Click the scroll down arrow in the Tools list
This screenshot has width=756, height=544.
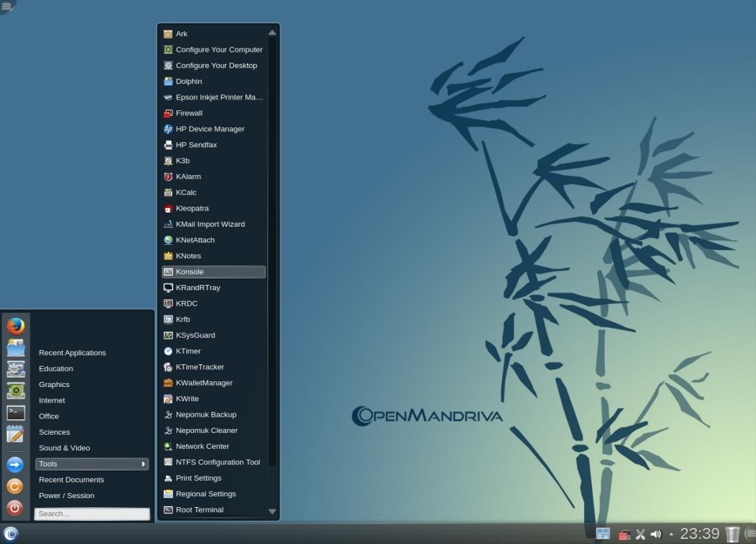point(272,511)
